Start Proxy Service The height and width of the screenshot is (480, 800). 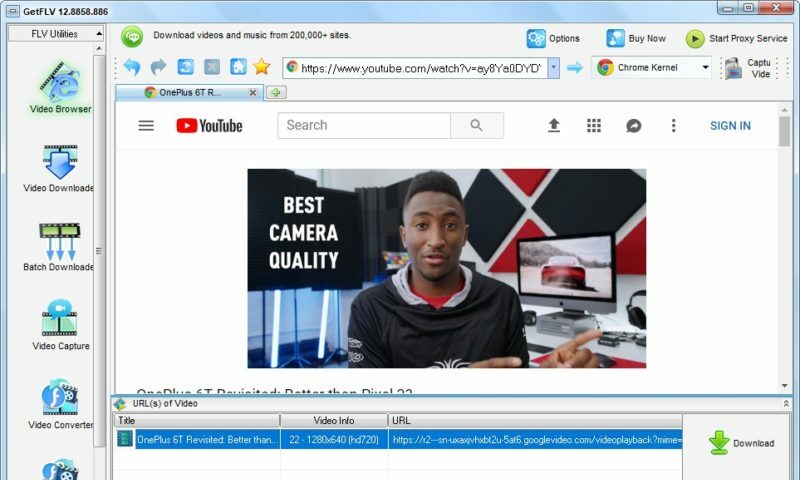(x=736, y=38)
